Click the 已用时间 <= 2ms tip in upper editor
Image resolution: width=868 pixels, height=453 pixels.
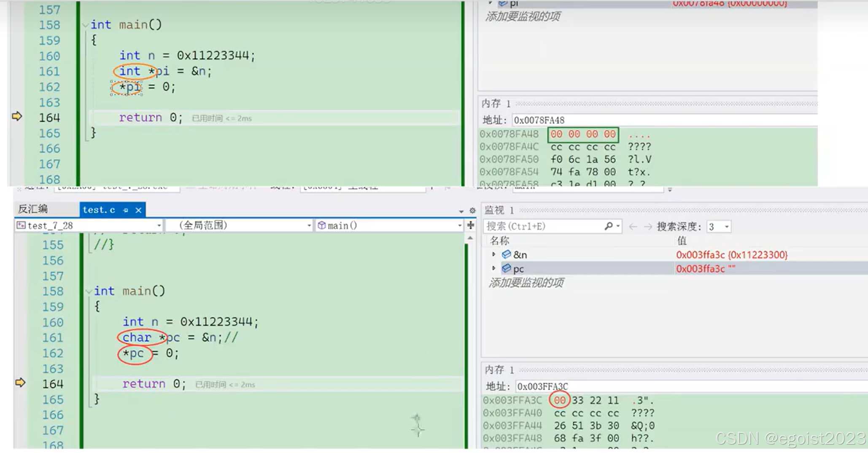(x=222, y=118)
